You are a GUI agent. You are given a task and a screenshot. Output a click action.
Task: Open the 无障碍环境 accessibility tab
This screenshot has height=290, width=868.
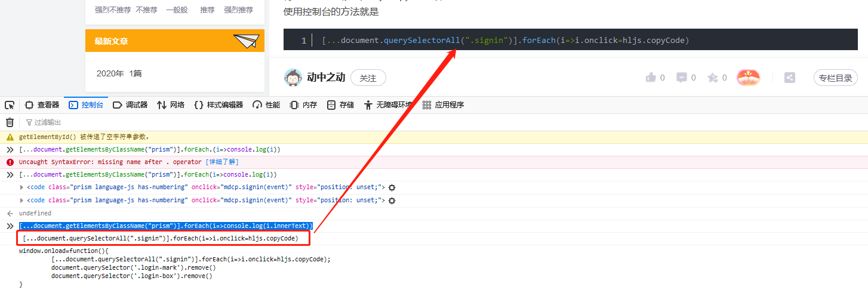[x=388, y=105]
